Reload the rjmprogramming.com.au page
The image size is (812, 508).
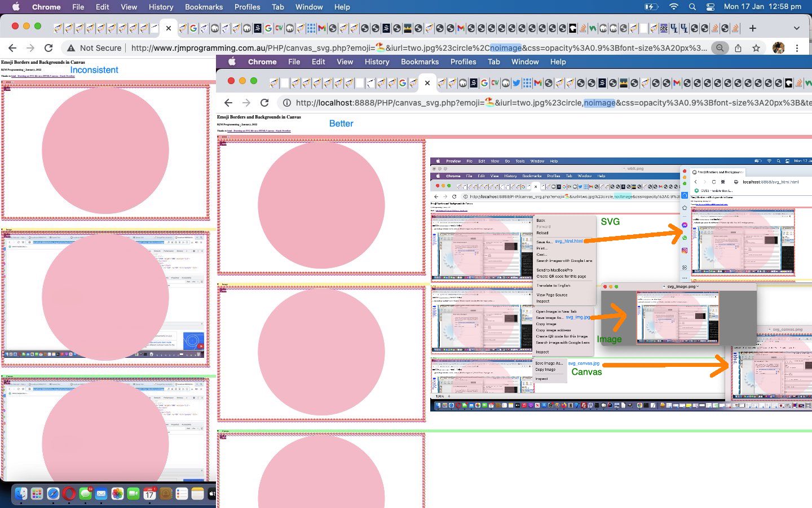[48, 48]
